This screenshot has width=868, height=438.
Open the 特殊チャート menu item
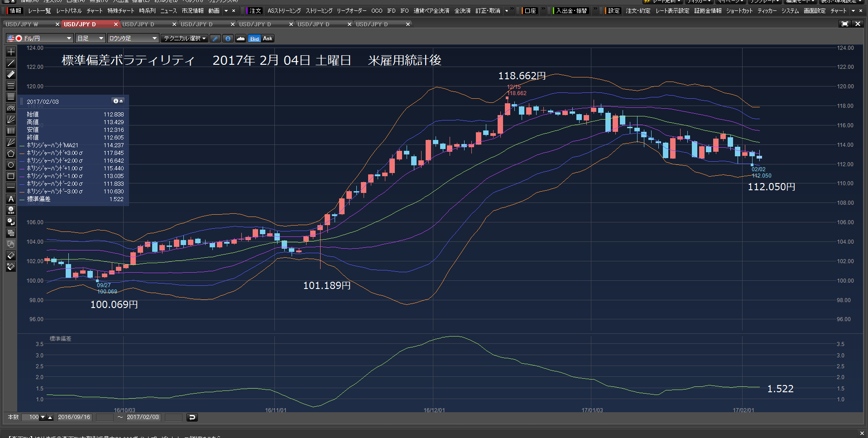coord(121,11)
